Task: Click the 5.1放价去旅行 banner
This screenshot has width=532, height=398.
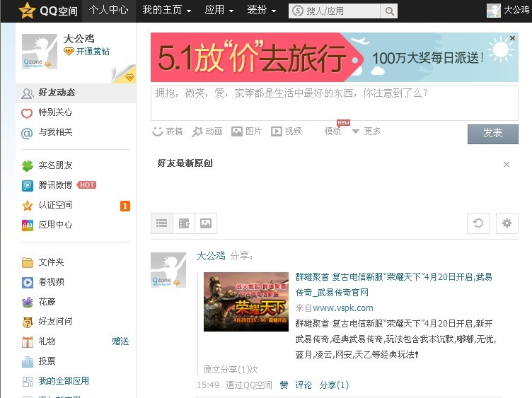Action: [334, 57]
